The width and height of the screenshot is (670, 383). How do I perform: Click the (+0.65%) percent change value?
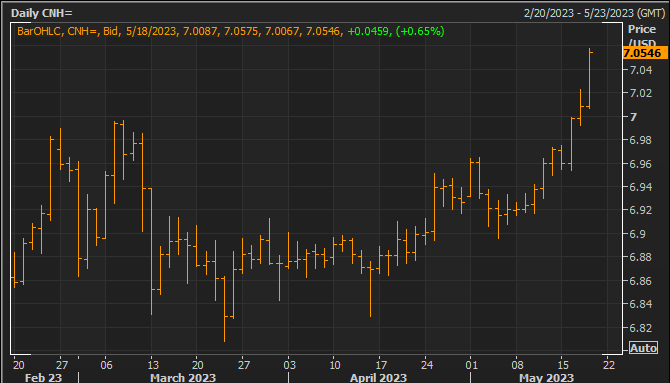point(420,31)
